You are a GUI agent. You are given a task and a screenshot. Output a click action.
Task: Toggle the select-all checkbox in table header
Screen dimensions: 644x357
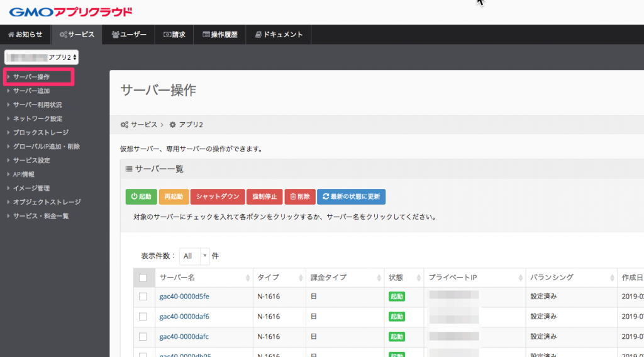point(143,278)
